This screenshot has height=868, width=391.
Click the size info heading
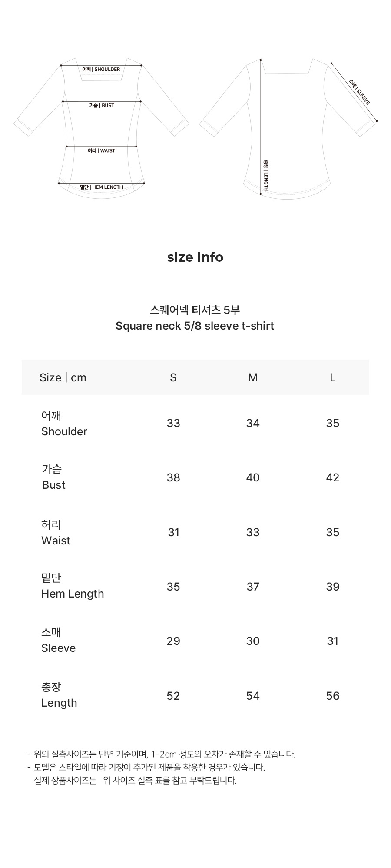pyautogui.click(x=195, y=257)
